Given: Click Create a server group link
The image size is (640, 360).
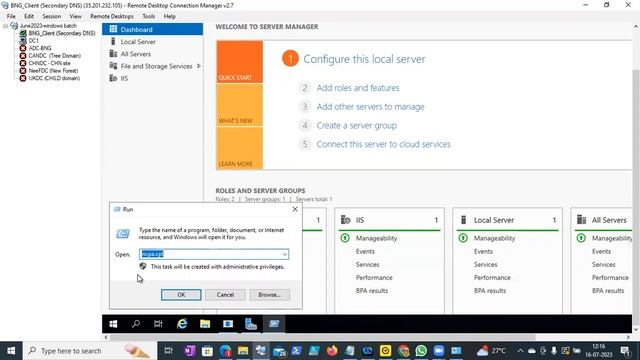Looking at the screenshot, I should (357, 125).
